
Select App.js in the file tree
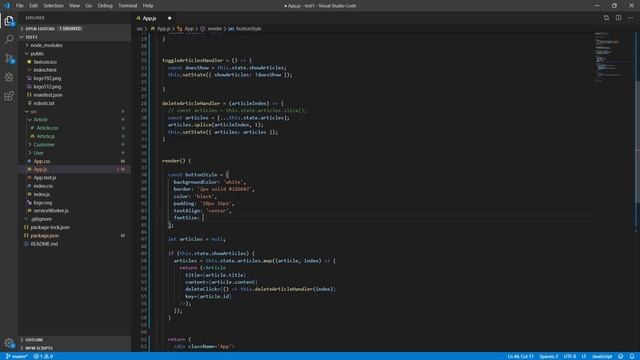click(74, 169)
